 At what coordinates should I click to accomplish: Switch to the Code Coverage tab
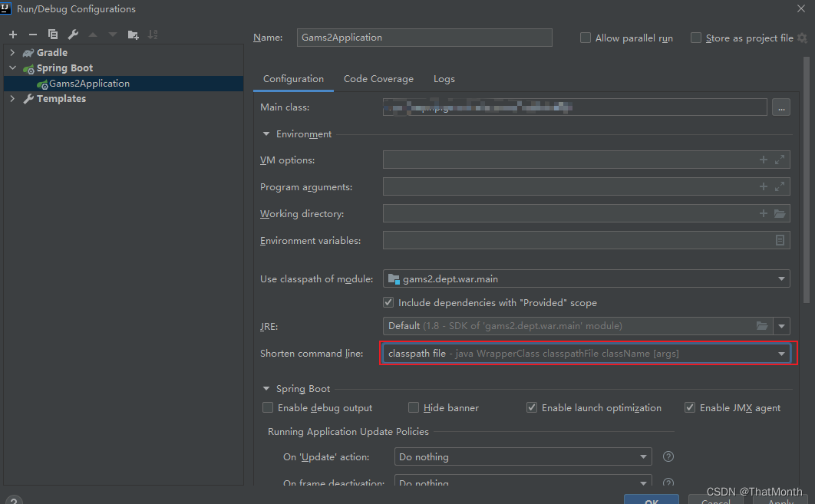tap(378, 79)
